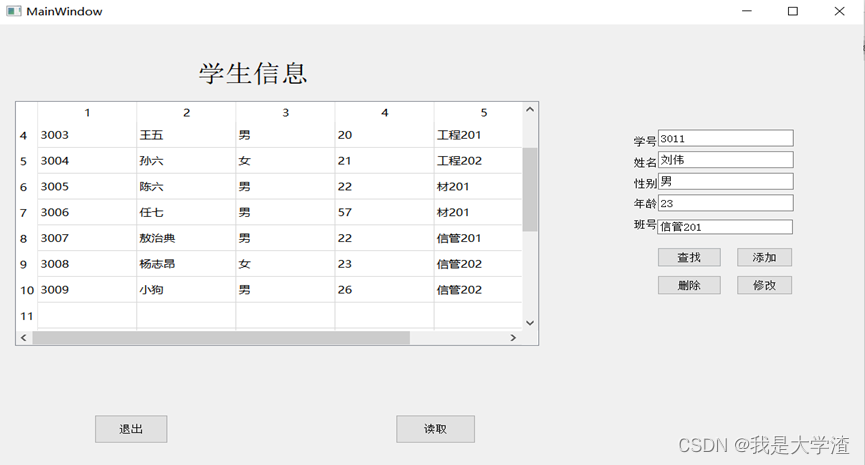Image resolution: width=865 pixels, height=465 pixels.
Task: Click name cell 陈六
Action: click(x=186, y=187)
